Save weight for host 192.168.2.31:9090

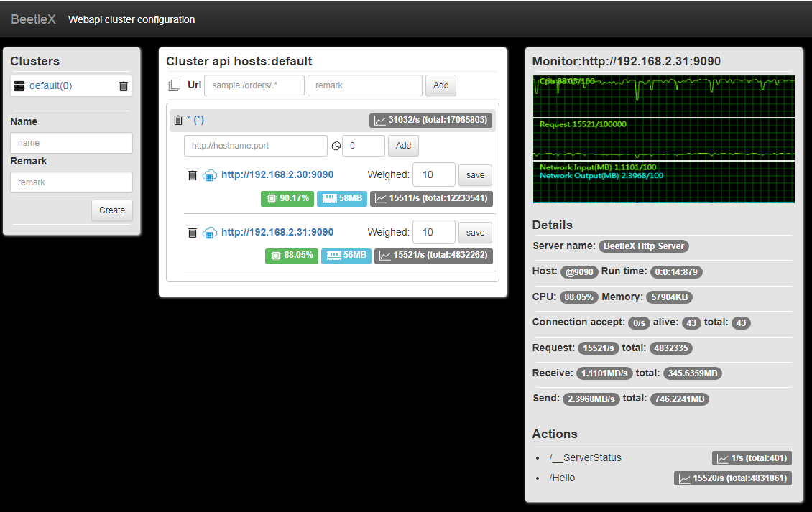point(475,233)
